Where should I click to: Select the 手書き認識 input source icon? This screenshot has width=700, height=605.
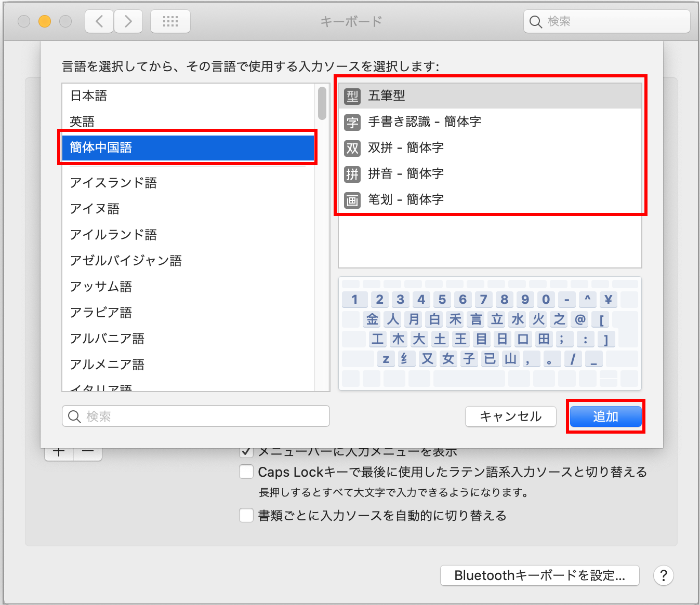(x=352, y=122)
